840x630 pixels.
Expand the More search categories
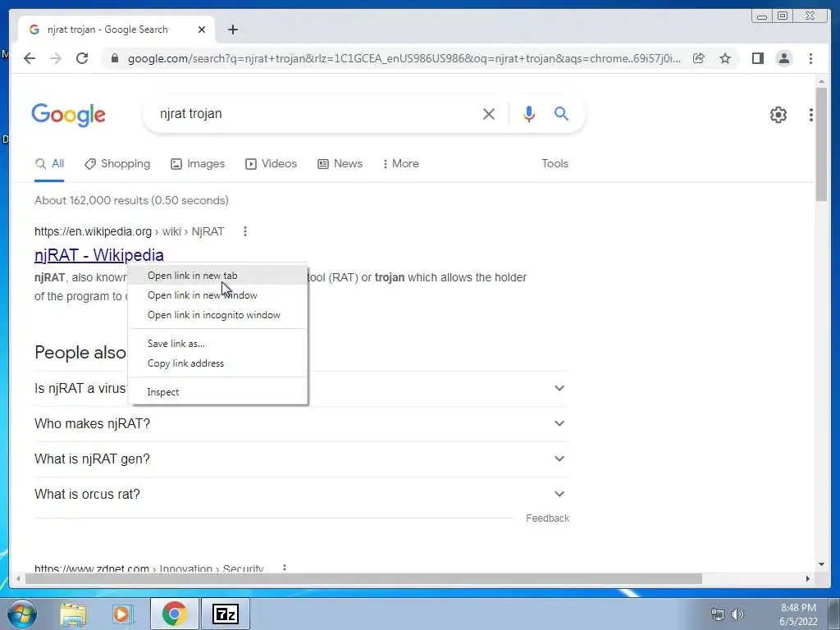click(x=400, y=164)
